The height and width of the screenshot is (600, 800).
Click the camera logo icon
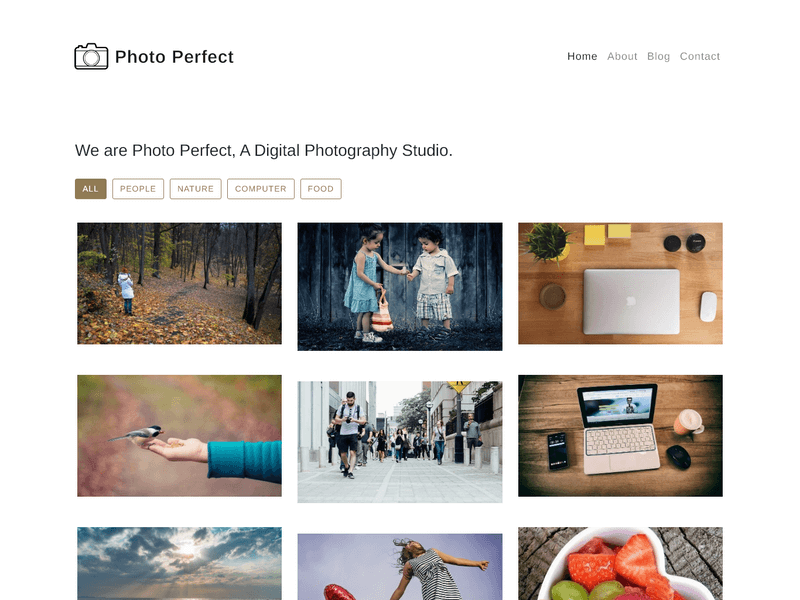91,57
